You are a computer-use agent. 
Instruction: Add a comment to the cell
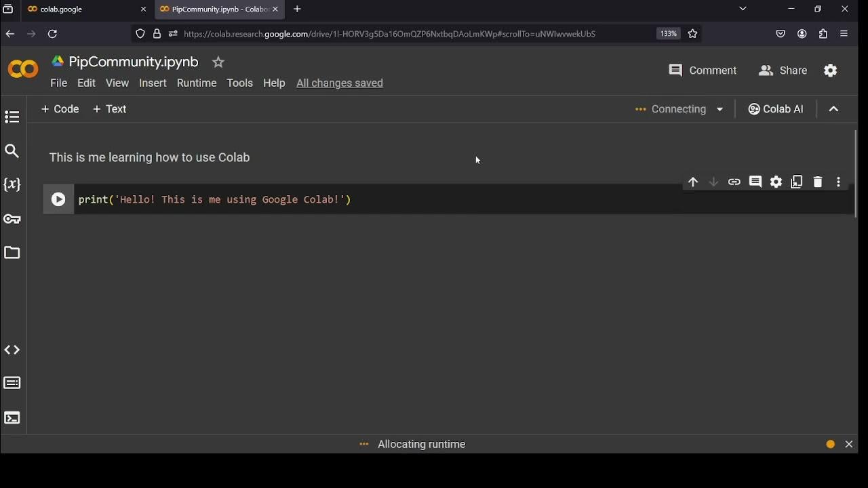pos(755,182)
